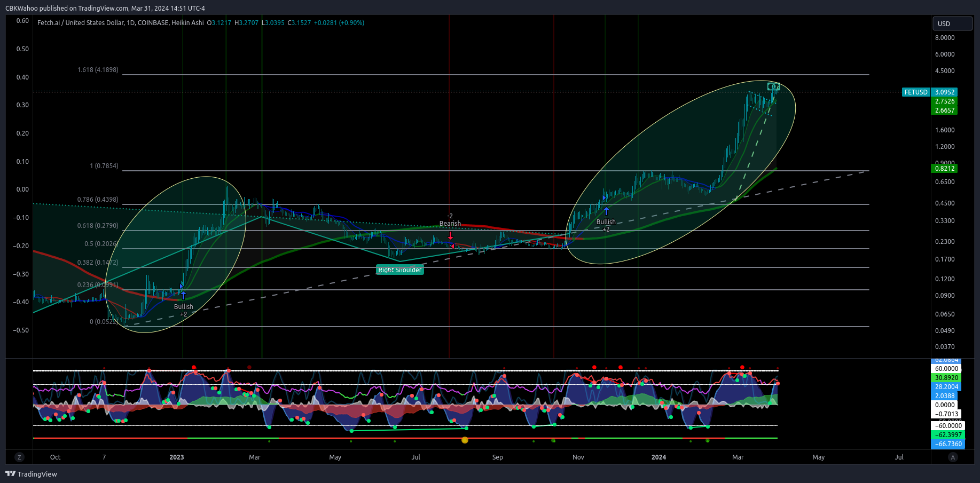Viewport: 980px width, 483px height.
Task: Click the −62.3997 green oscillator tag
Action: 948,435
